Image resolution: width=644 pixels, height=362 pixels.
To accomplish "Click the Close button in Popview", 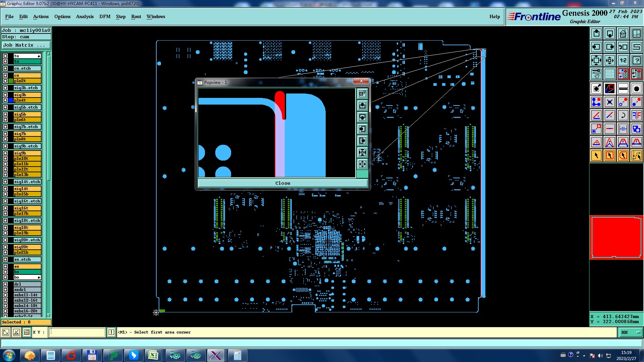I will (283, 183).
